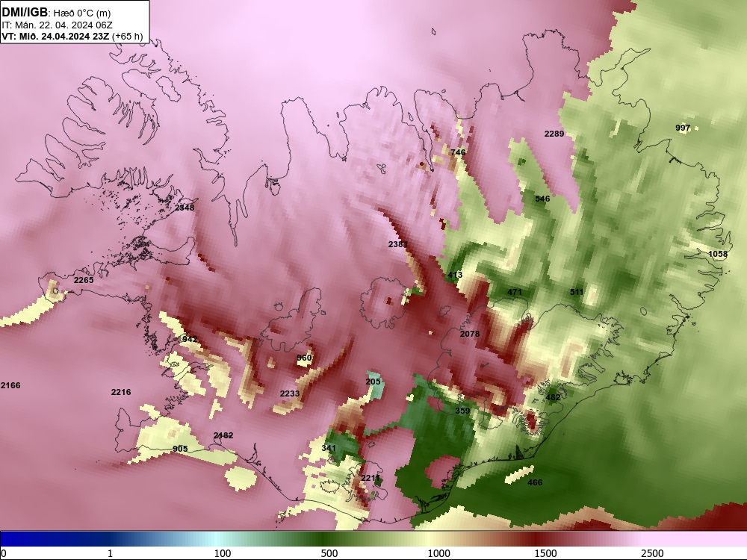Click the color scale label 500
The width and height of the screenshot is (747, 560).
329,553
